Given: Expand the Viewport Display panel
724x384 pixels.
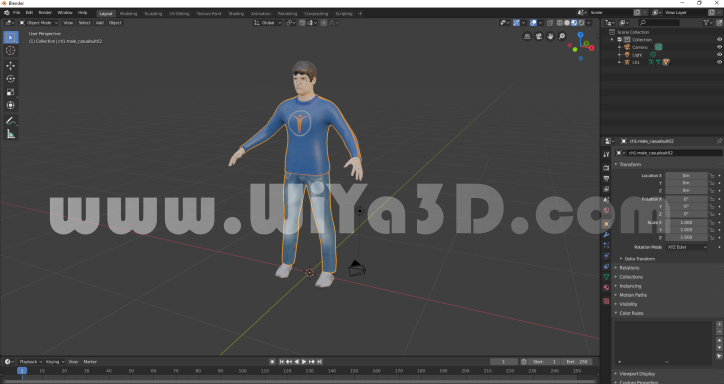Looking at the screenshot, I should (x=637, y=374).
